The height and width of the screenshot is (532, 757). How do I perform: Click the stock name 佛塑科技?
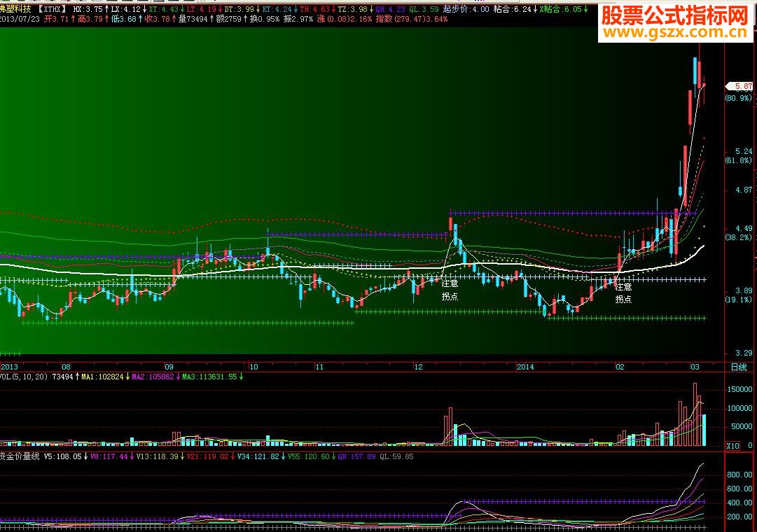15,9
